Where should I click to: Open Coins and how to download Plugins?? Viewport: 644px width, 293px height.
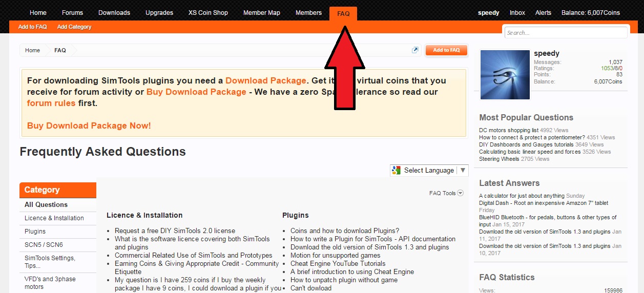(x=345, y=231)
